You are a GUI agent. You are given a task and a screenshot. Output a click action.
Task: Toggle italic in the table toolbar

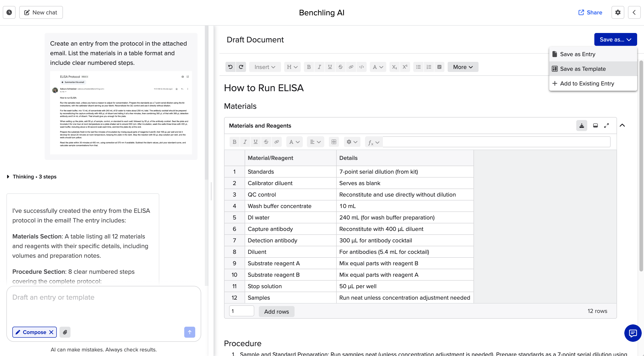[245, 142]
